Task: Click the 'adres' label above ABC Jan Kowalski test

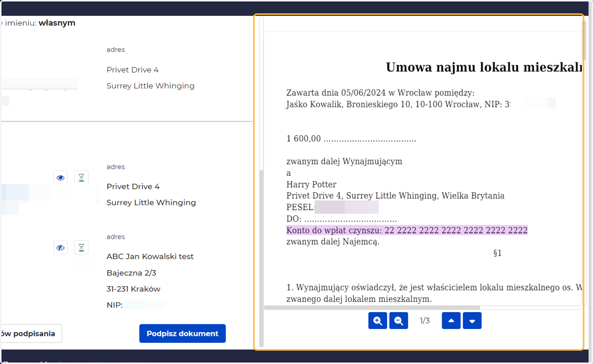Action: (116, 237)
